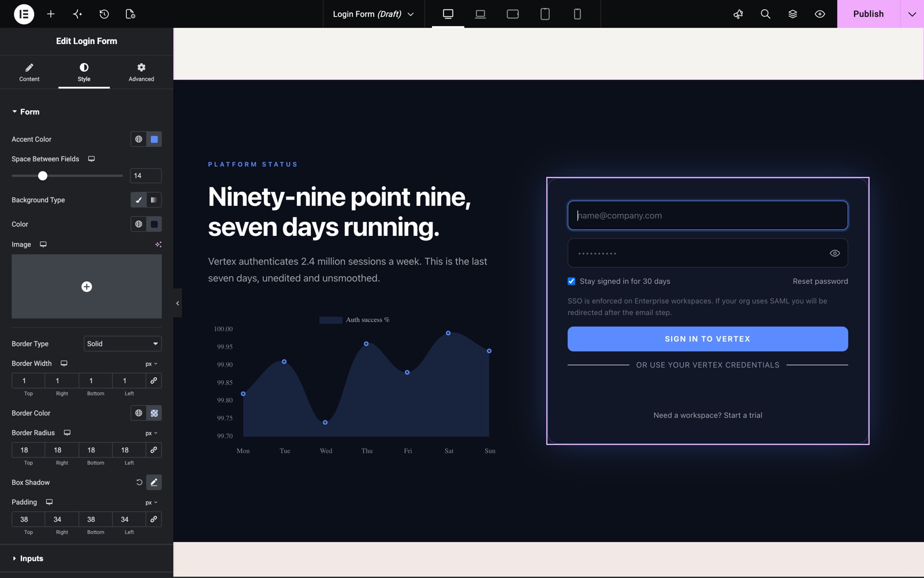Screen dimensions: 924x578
Task: Select gradient background type
Action: (x=154, y=200)
